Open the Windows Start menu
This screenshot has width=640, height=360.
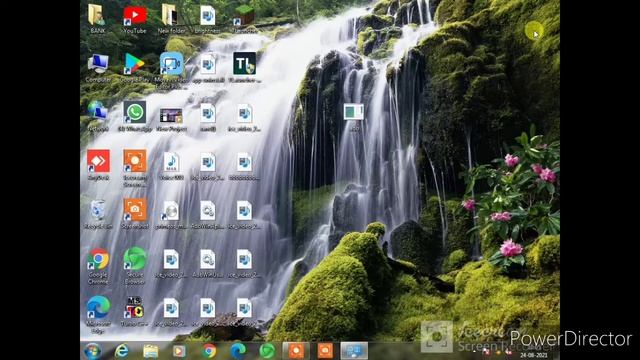[x=93, y=351]
